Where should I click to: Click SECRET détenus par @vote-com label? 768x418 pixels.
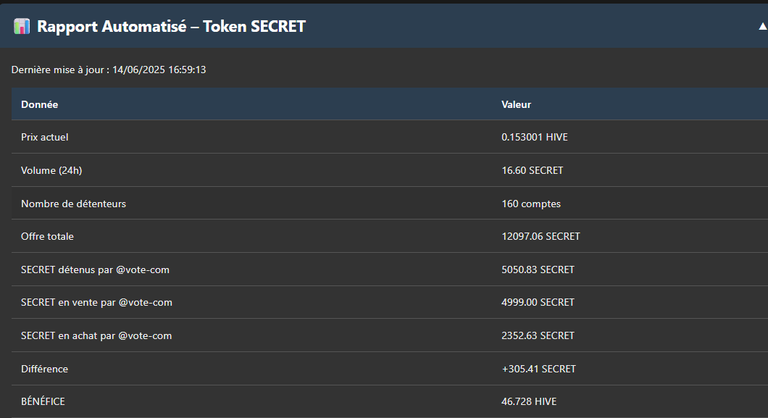[95, 270]
